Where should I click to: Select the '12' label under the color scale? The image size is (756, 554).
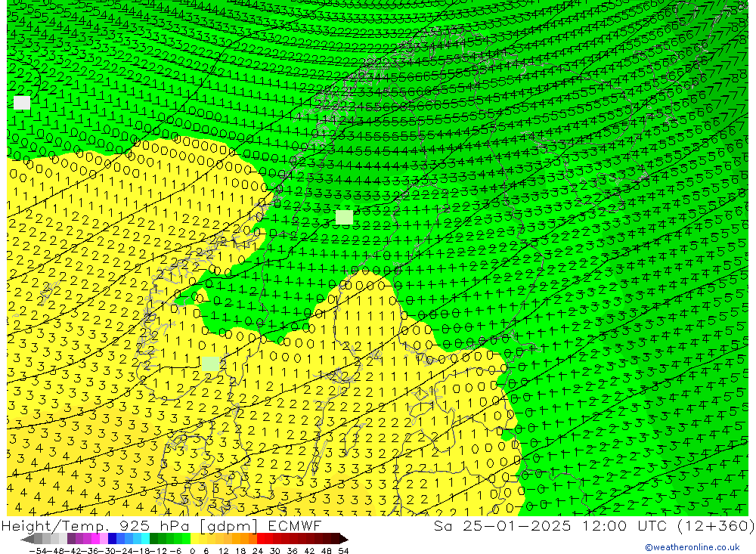(223, 551)
